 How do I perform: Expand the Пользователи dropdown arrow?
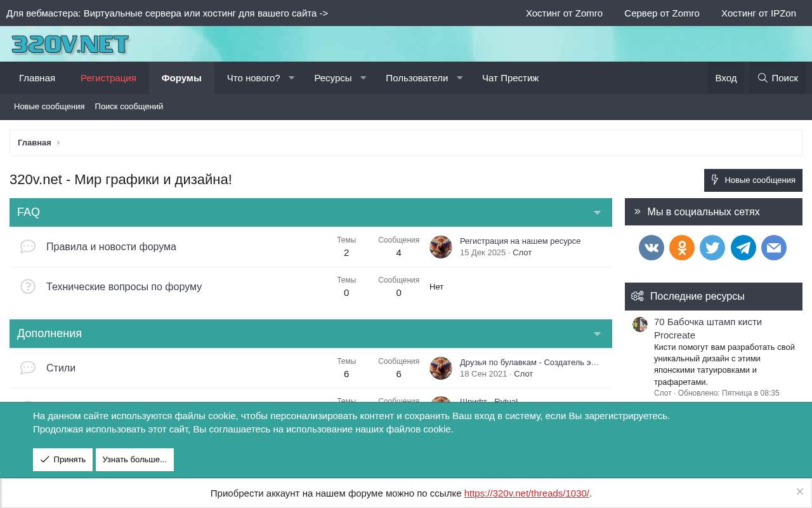(x=460, y=78)
